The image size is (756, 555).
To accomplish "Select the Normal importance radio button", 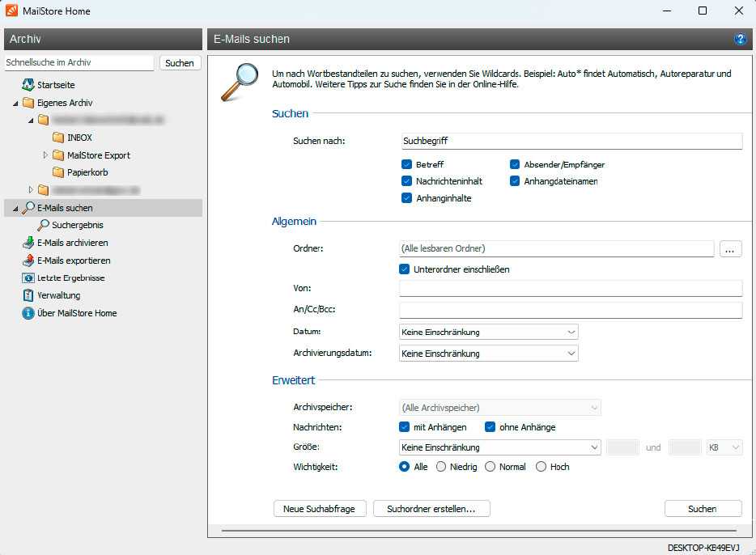I will pyautogui.click(x=490, y=467).
